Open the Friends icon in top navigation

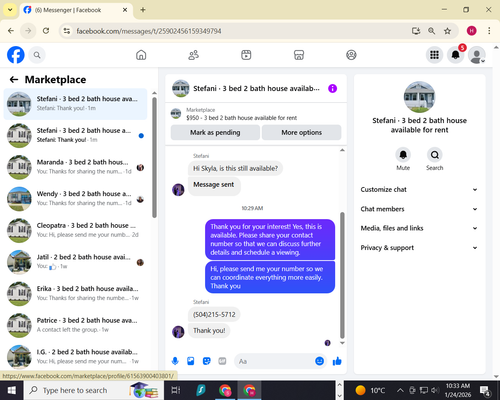194,55
